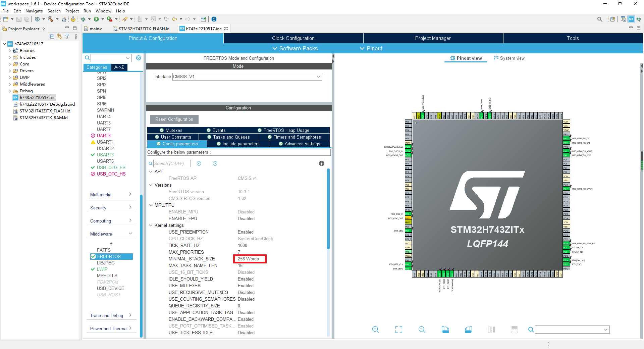Switch to System view of the chip
Screen dimensions: 644x349
click(509, 58)
